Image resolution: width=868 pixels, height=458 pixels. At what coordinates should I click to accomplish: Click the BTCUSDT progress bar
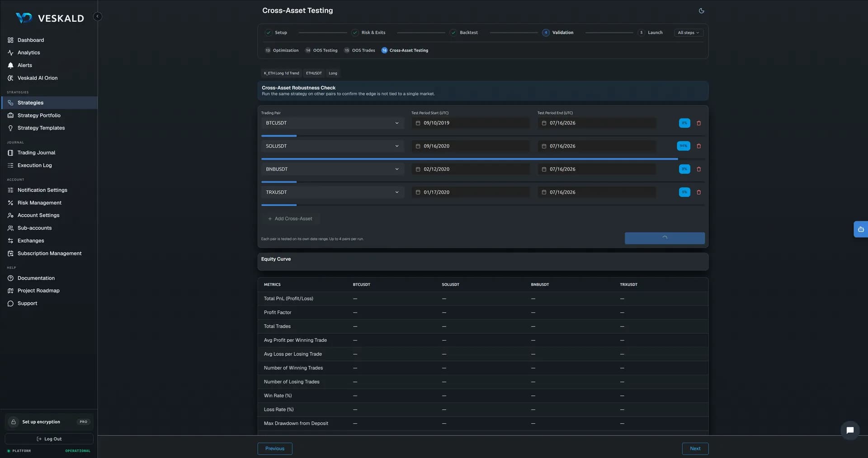[483, 136]
